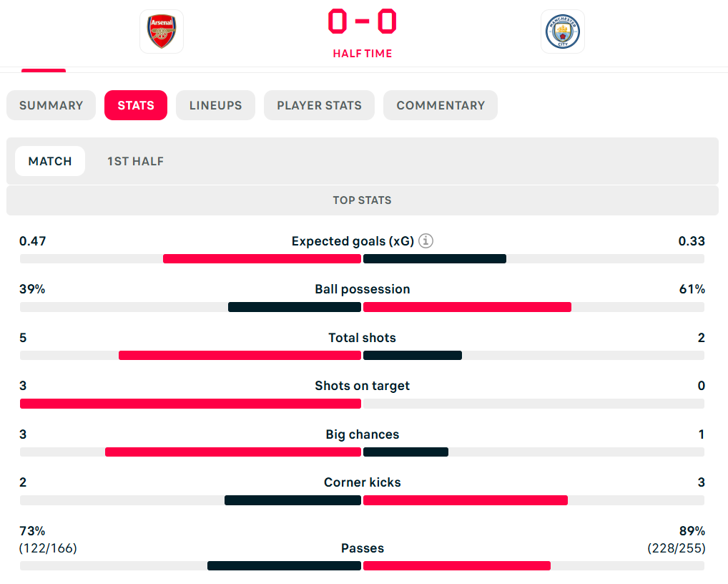
Task: Click the Manchester City club crest
Action: click(x=563, y=31)
